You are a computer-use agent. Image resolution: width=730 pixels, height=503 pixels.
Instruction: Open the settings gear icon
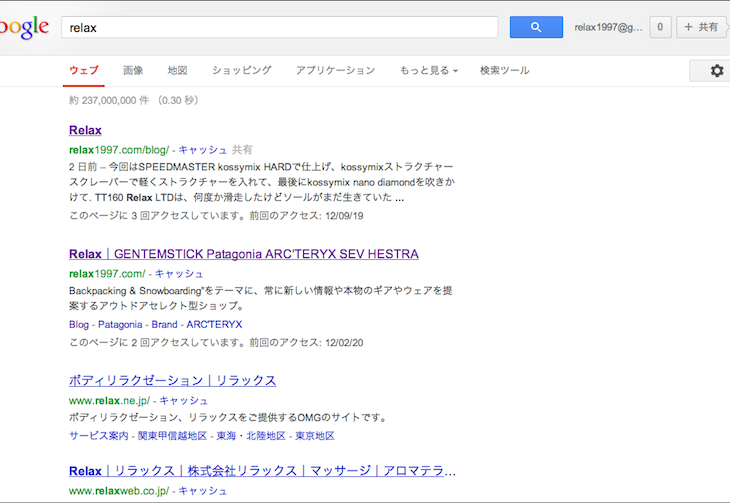716,71
